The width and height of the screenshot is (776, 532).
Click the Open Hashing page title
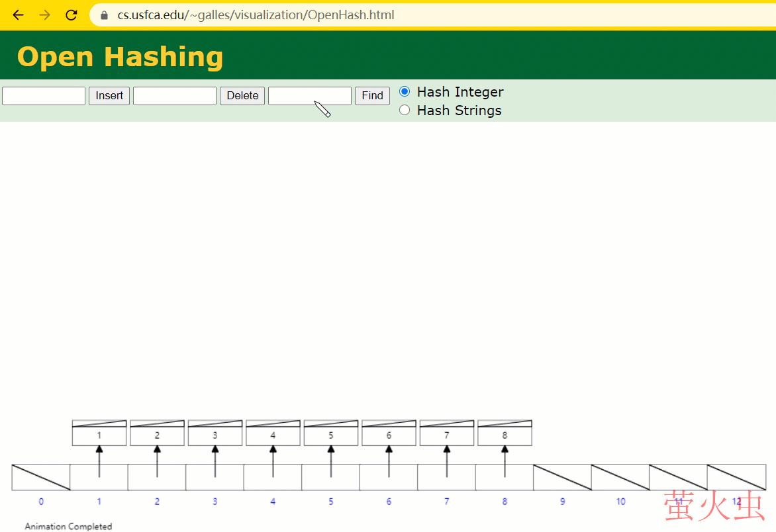click(x=120, y=57)
